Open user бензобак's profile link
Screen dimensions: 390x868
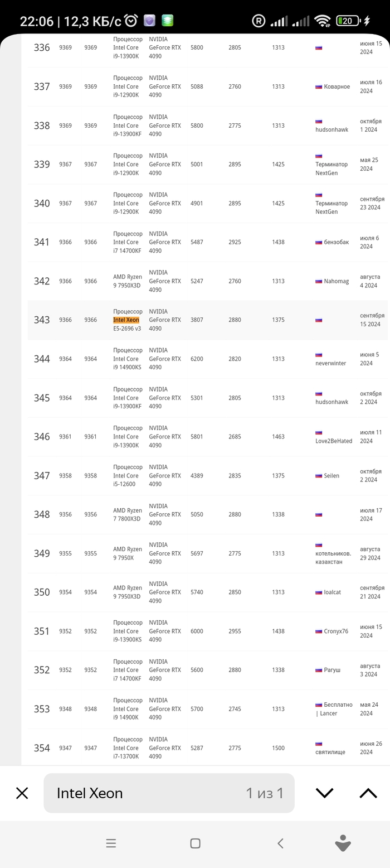[x=336, y=242]
